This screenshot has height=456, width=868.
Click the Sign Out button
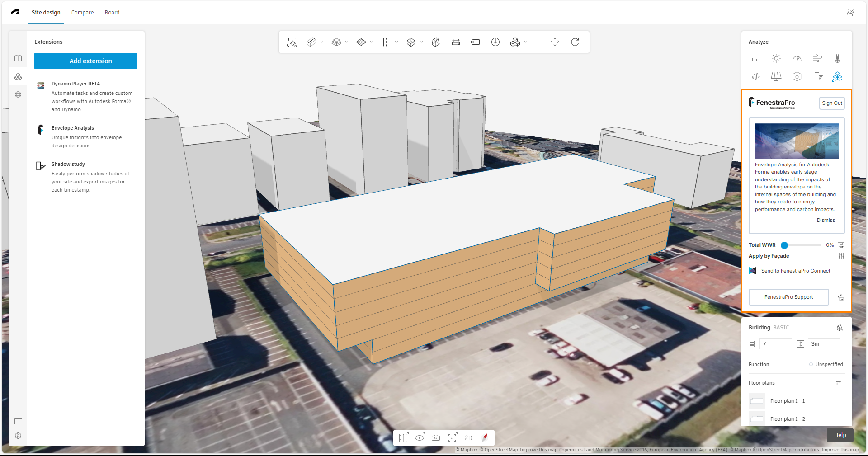[x=832, y=103]
